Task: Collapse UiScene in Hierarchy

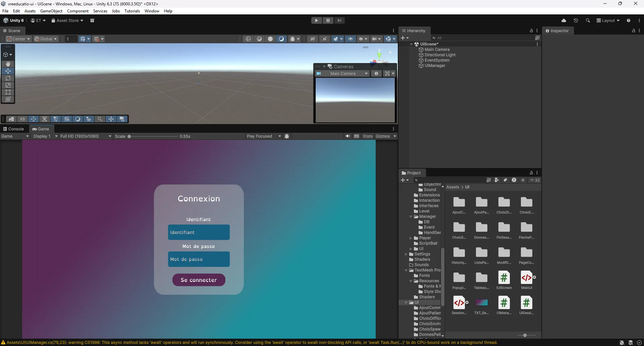Action: click(x=412, y=44)
